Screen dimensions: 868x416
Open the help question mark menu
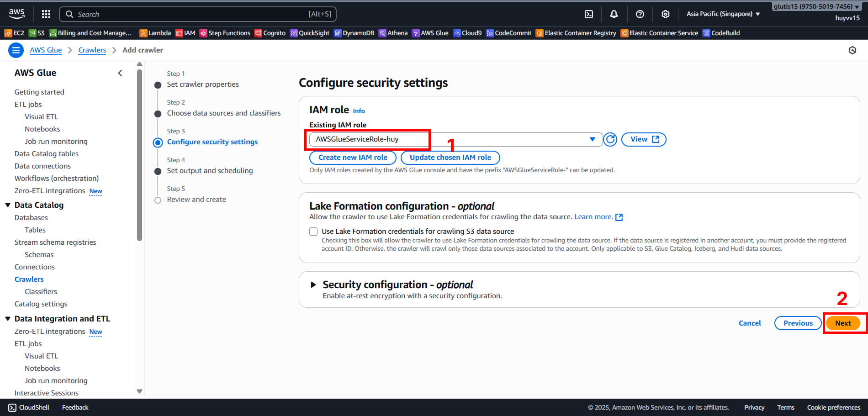[640, 14]
